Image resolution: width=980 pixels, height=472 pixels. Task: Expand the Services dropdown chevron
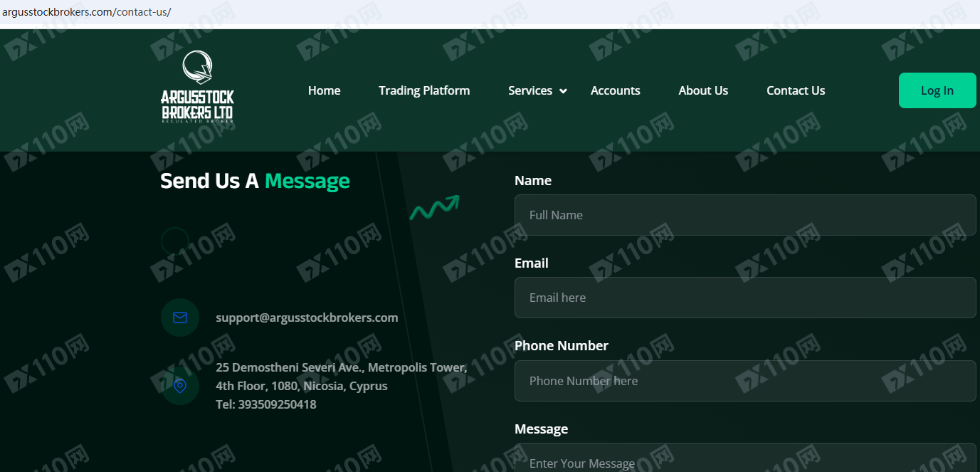click(563, 91)
